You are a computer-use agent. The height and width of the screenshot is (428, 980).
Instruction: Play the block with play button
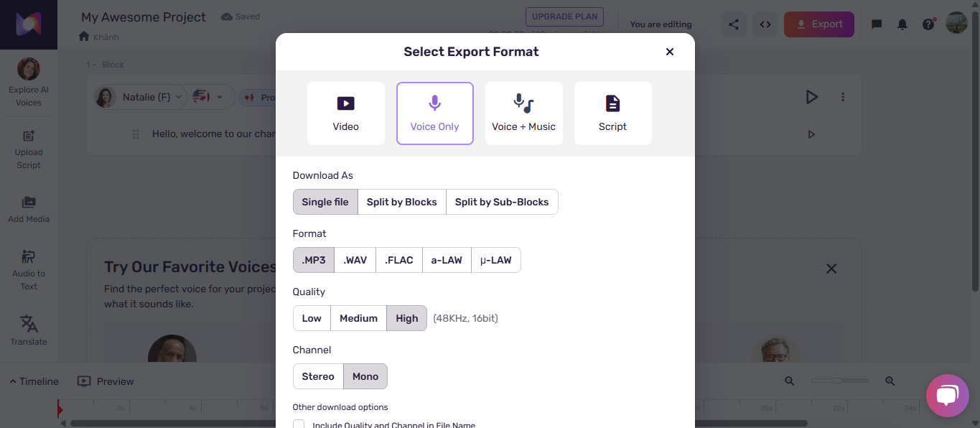811,97
